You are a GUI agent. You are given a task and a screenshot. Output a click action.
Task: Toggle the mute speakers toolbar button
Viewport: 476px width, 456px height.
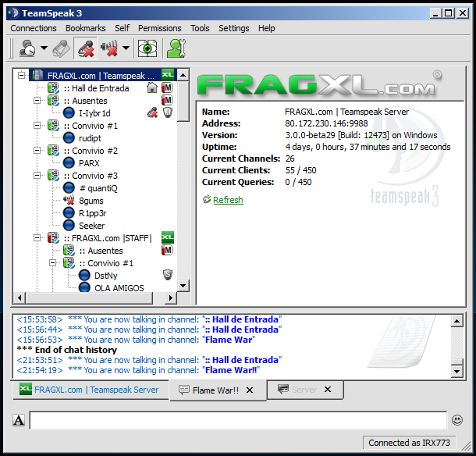(109, 48)
